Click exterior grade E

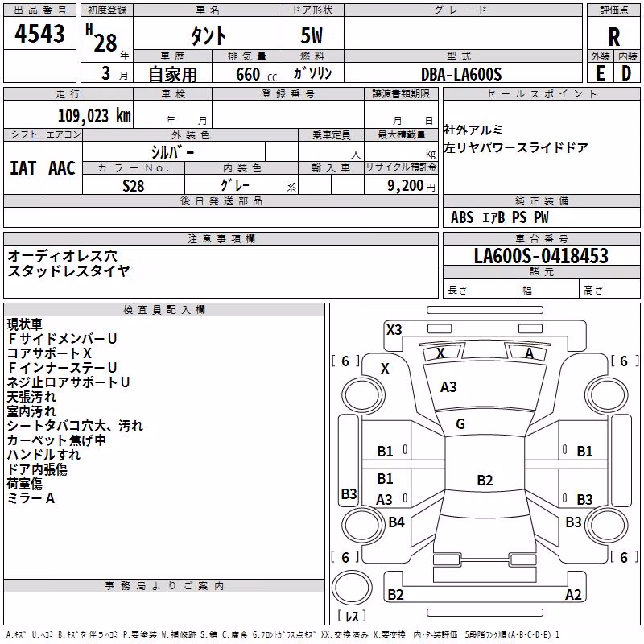point(600,73)
